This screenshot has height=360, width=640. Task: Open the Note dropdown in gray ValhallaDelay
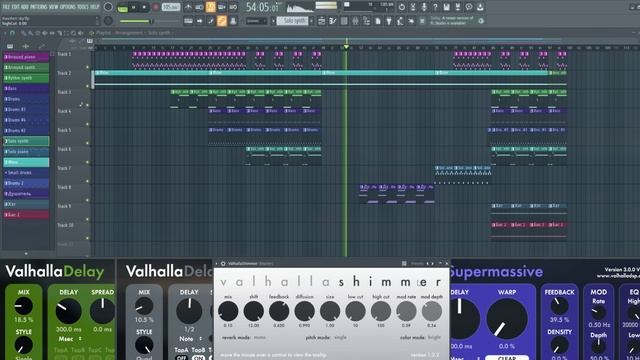(x=190, y=339)
